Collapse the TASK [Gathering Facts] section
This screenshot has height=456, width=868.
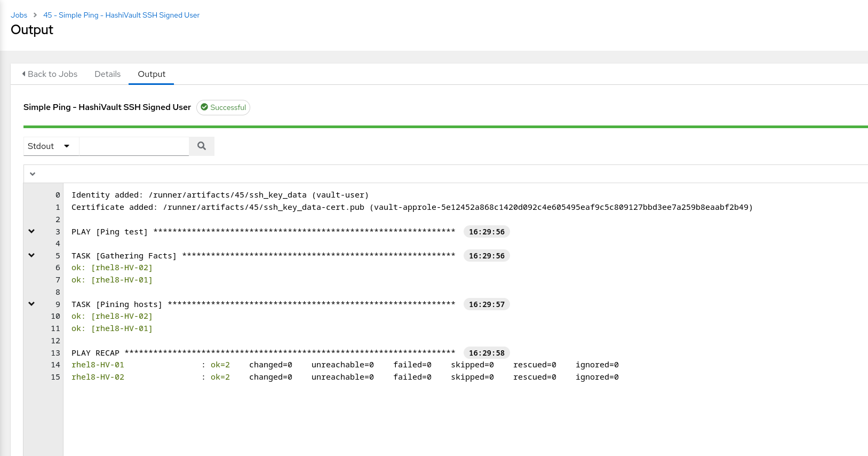31,255
